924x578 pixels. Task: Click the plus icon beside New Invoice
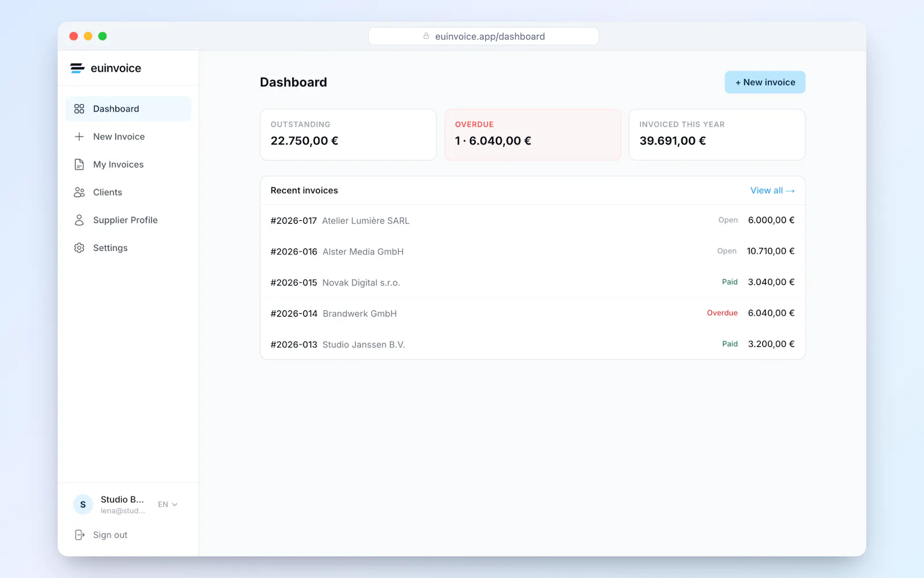pos(79,136)
